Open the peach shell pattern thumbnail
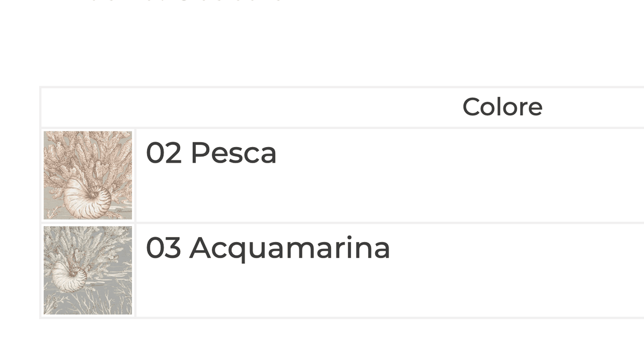The height and width of the screenshot is (359, 644). 88,175
